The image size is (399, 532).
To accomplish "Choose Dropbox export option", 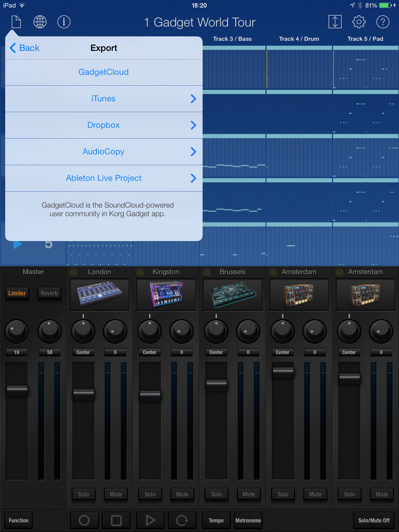I will (104, 125).
